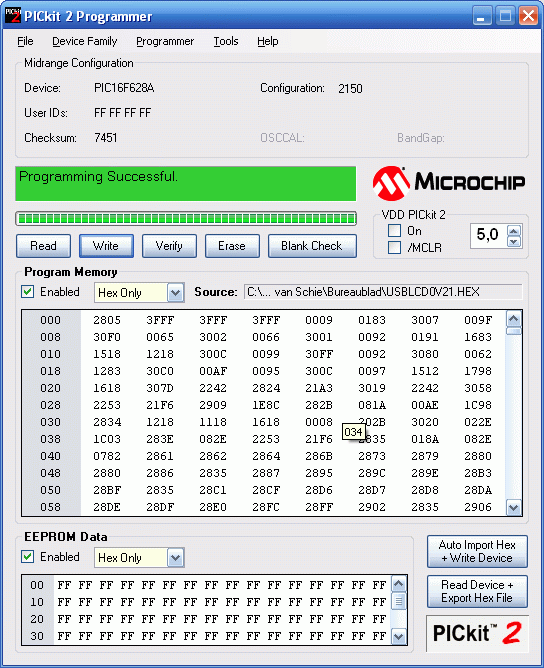Minimize the PICkit 2 Programmer window
The width and height of the screenshot is (544, 668).
[x=482, y=16]
